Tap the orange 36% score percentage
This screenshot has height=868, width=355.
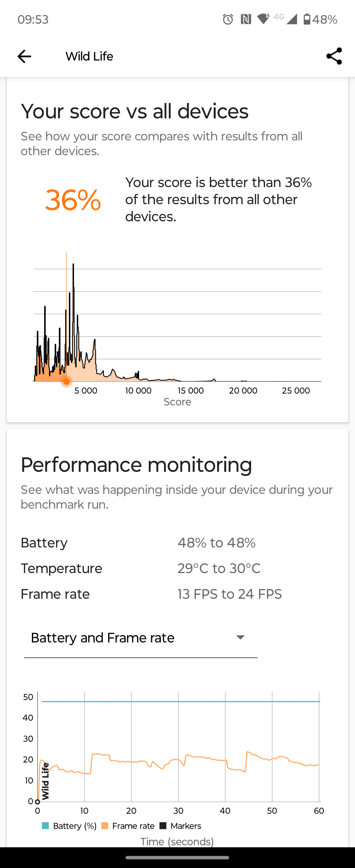click(x=73, y=200)
